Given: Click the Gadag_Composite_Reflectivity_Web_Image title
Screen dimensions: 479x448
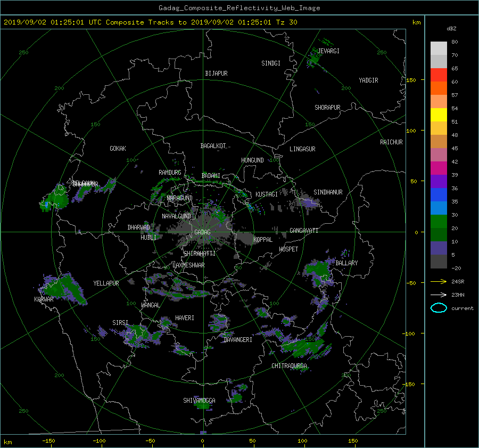Looking at the screenshot, I should click(239, 8).
